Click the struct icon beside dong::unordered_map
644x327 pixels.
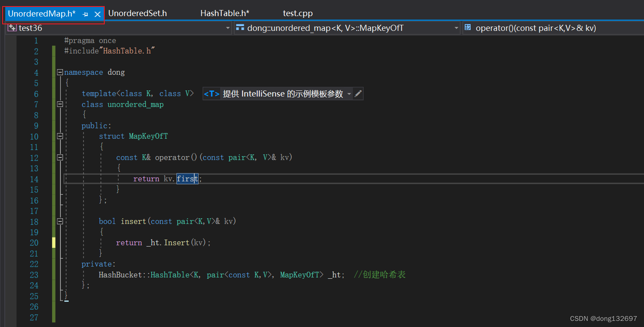(240, 28)
